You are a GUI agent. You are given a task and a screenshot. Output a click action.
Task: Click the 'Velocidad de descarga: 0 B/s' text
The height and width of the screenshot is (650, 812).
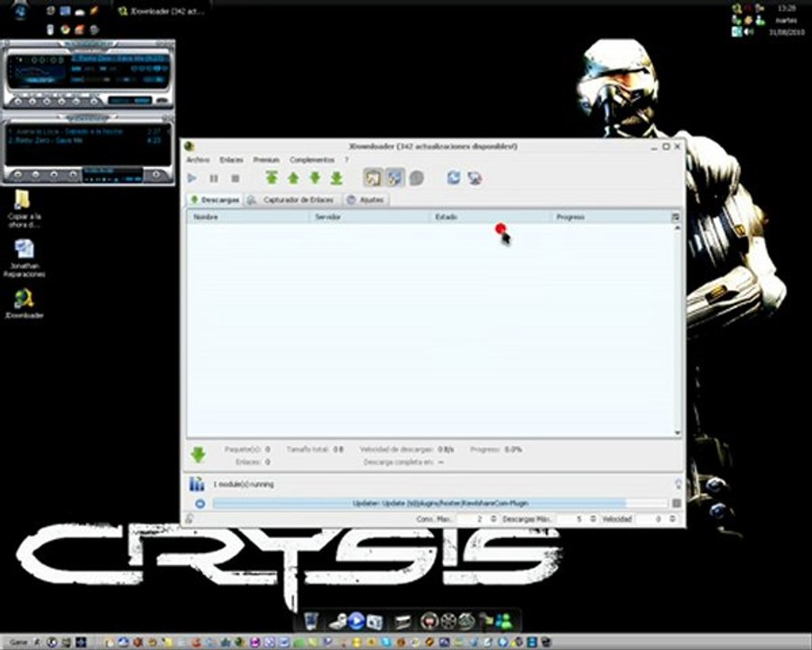407,450
